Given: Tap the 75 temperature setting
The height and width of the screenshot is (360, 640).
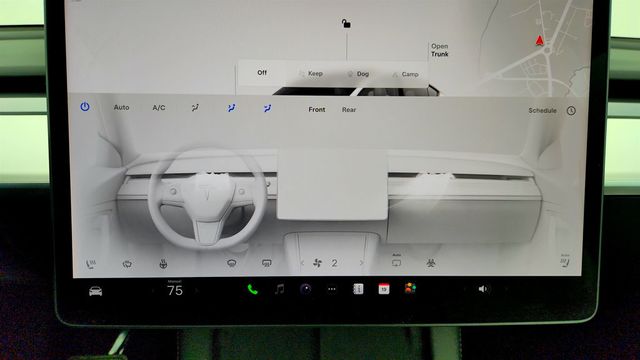Looking at the screenshot, I should pyautogui.click(x=175, y=291).
